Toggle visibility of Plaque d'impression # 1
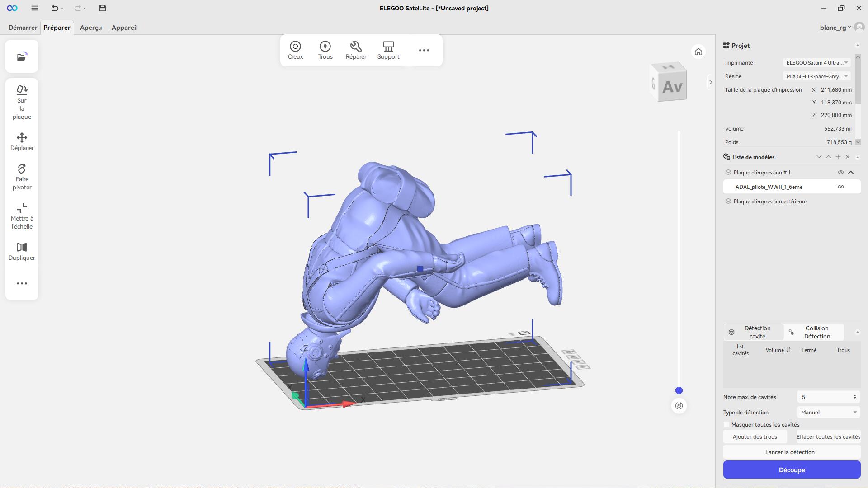This screenshot has height=488, width=868. click(x=840, y=172)
